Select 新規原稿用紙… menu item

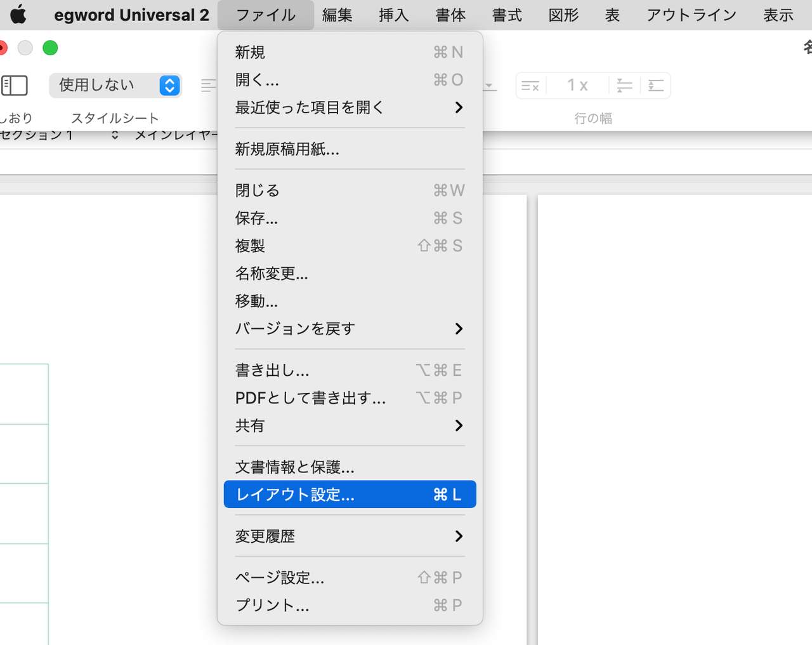pyautogui.click(x=350, y=149)
